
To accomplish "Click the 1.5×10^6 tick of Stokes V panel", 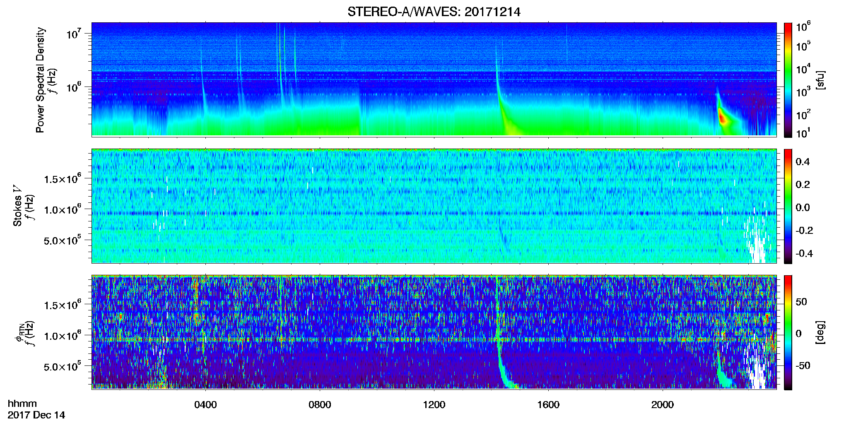I will [63, 179].
